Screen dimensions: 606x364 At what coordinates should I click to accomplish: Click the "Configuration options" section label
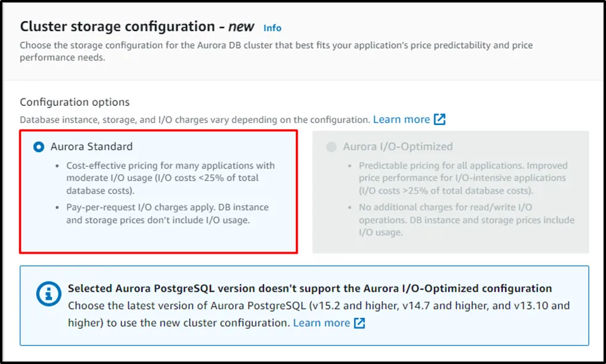(x=75, y=102)
